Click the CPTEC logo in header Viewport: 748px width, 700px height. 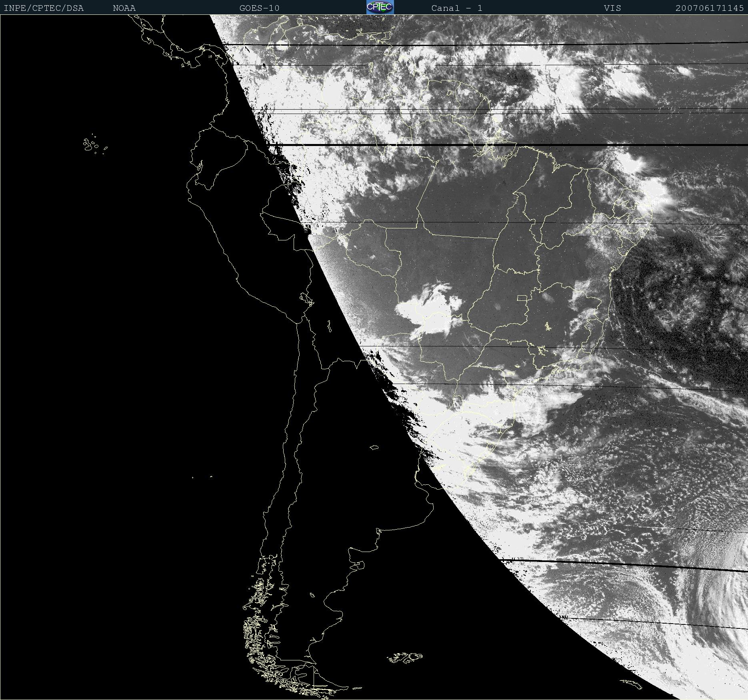click(x=380, y=7)
